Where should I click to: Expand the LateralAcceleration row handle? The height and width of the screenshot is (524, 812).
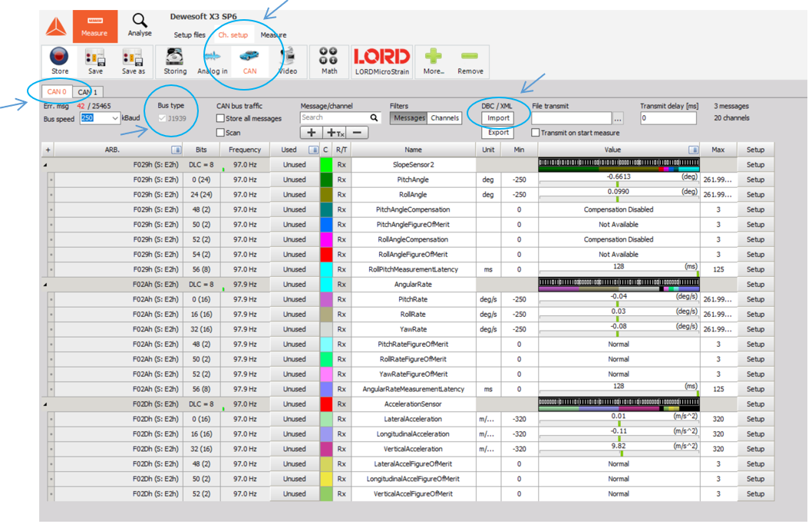[x=51, y=420]
